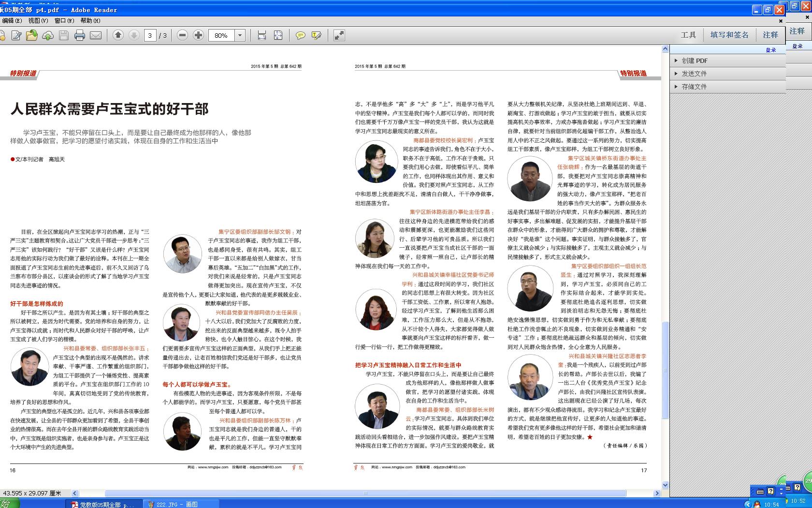812x508 pixels.
Task: Click the subheading 好干部是怎样炼成的
Action: [37, 304]
